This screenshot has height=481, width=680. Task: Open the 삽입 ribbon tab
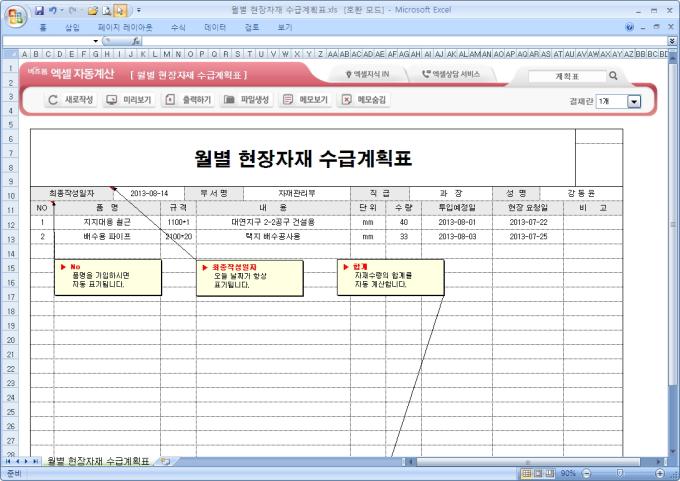[72, 27]
